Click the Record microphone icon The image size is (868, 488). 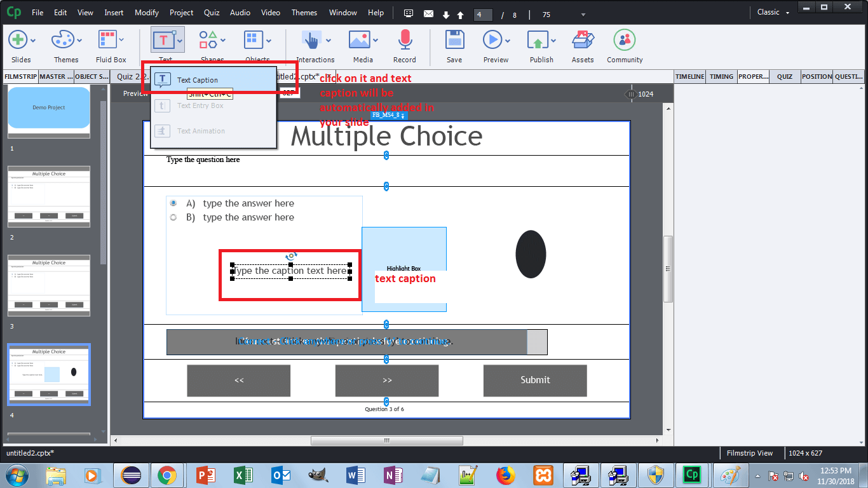click(405, 40)
